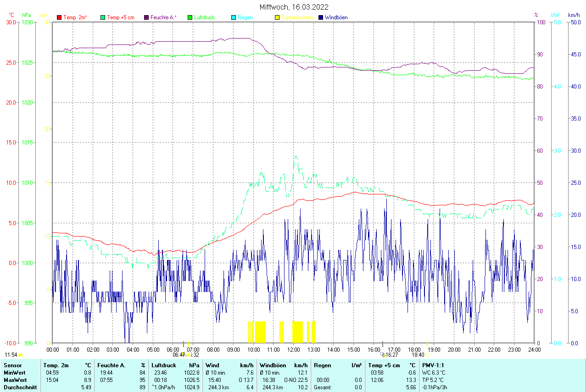Click the '03:58' minimum ground temperature time

click(x=377, y=373)
